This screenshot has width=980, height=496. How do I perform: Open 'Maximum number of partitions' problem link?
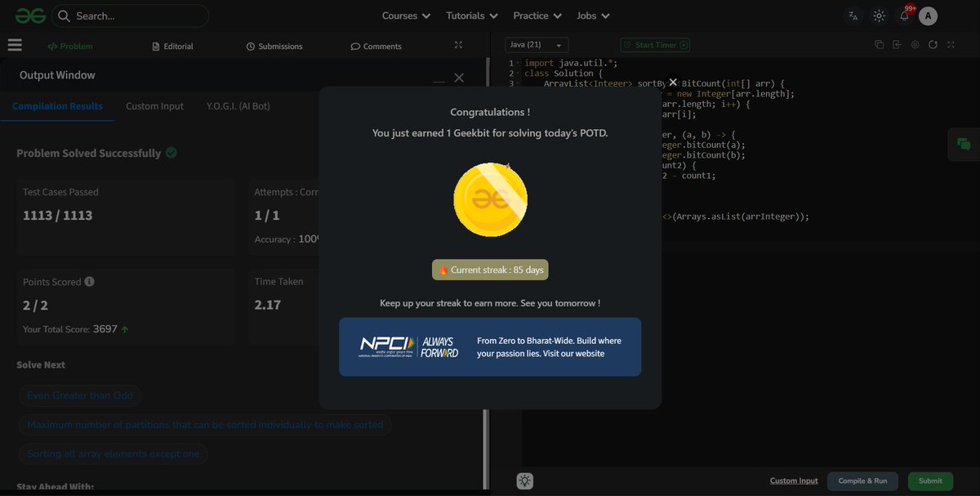205,425
